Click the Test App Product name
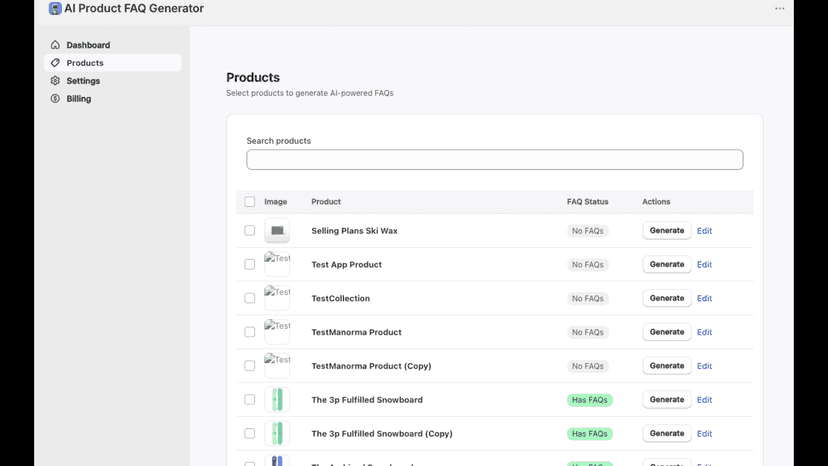 346,265
